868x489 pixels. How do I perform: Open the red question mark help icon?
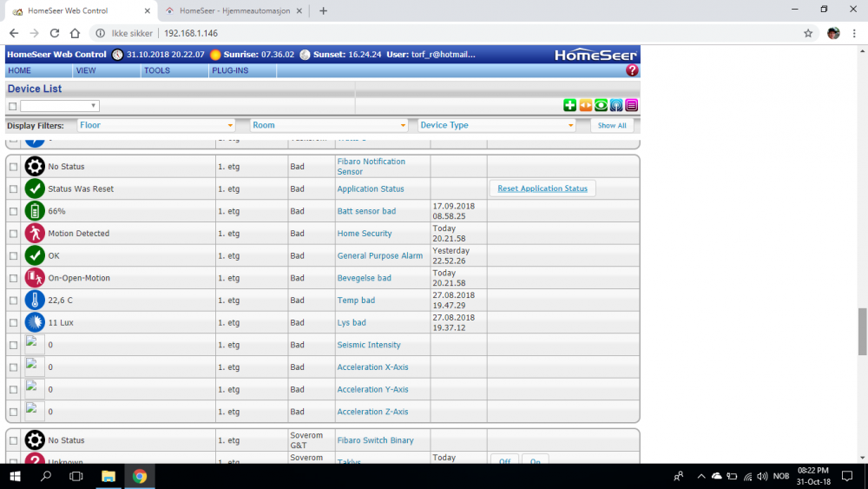632,70
